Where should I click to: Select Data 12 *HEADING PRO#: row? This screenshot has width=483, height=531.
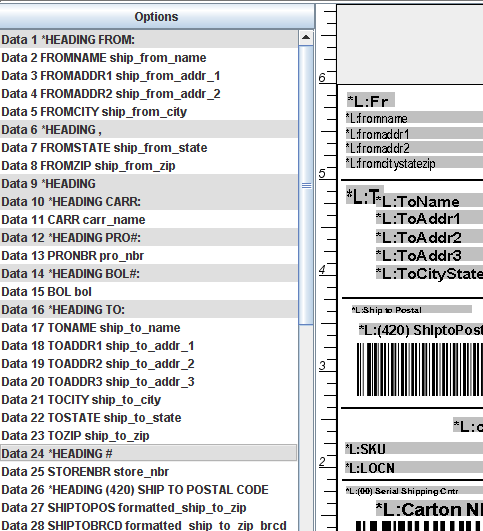pos(149,237)
